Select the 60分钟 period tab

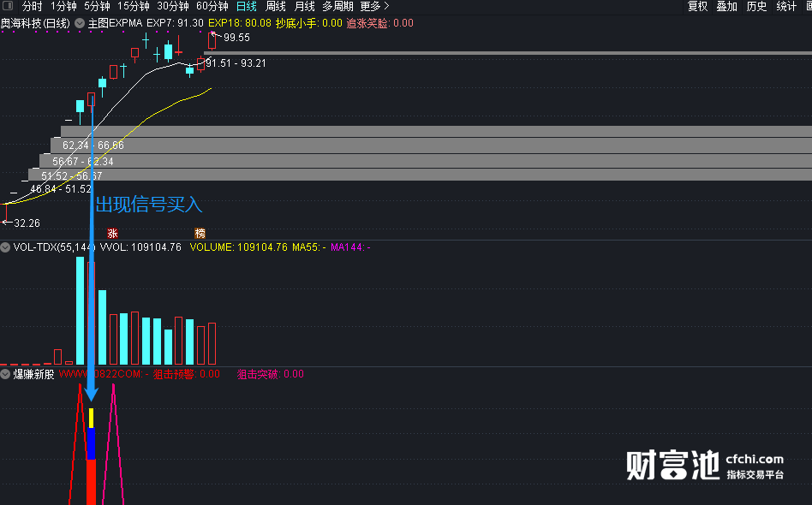[212, 6]
